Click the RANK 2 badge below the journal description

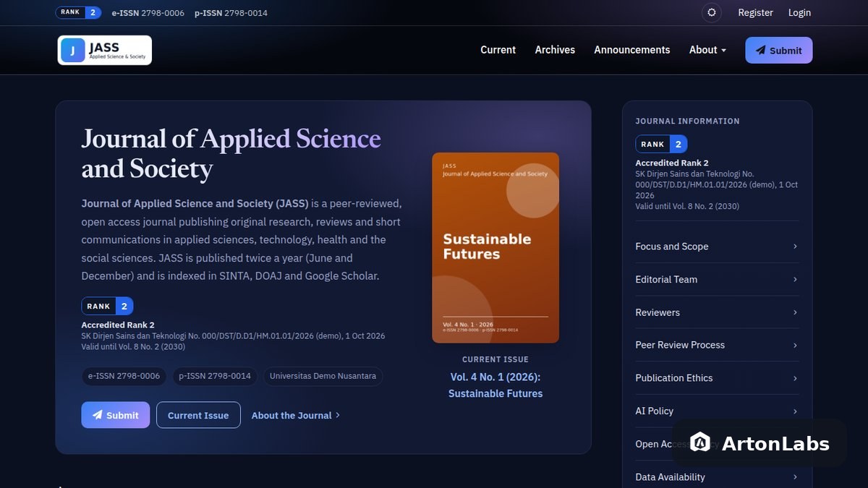[107, 306]
